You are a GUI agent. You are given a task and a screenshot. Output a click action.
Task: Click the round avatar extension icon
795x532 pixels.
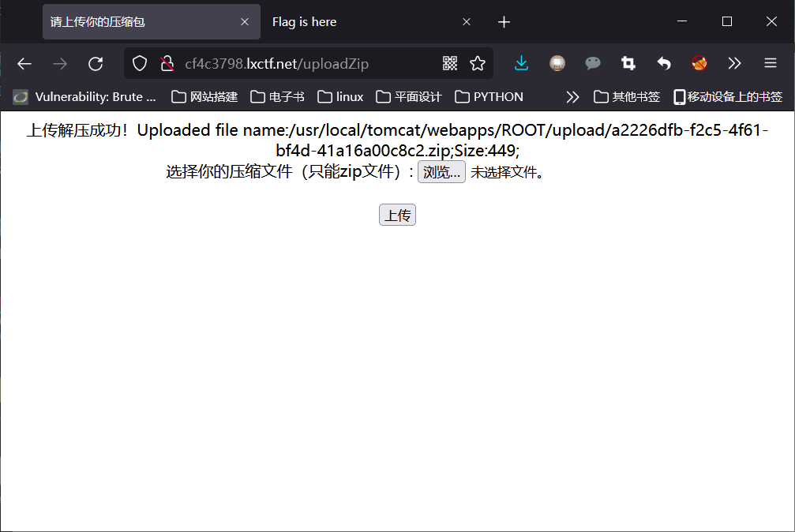(557, 63)
